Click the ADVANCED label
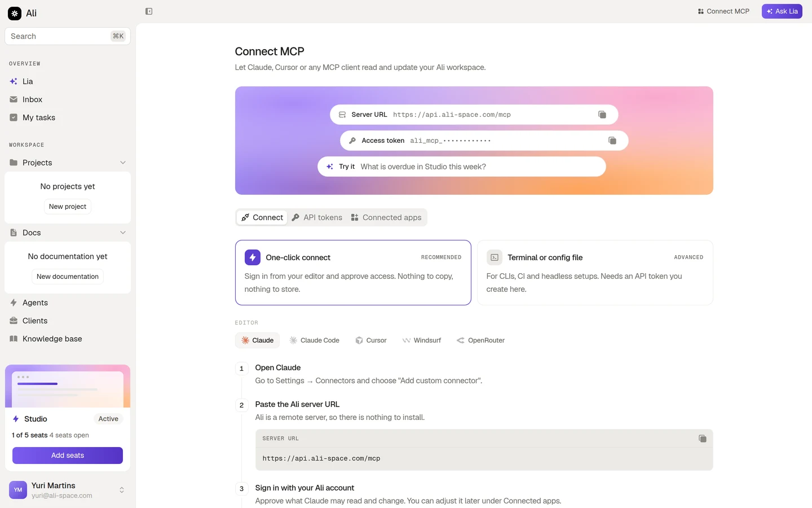The height and width of the screenshot is (508, 812). coord(689,257)
